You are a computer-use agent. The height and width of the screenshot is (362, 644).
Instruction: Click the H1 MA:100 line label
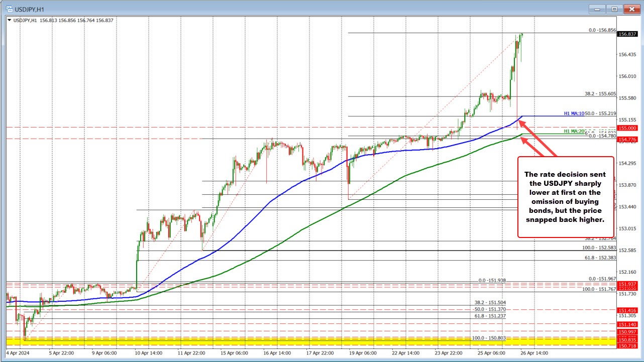coord(575,113)
